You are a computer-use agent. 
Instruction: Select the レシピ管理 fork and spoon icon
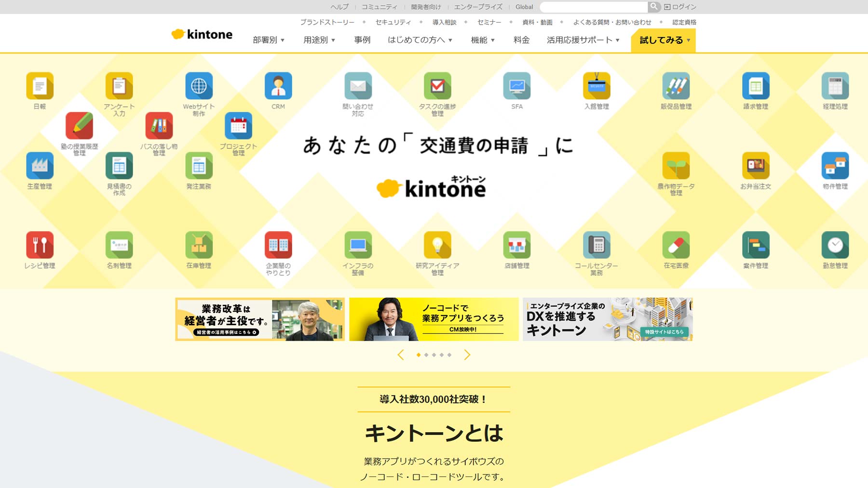point(40,245)
